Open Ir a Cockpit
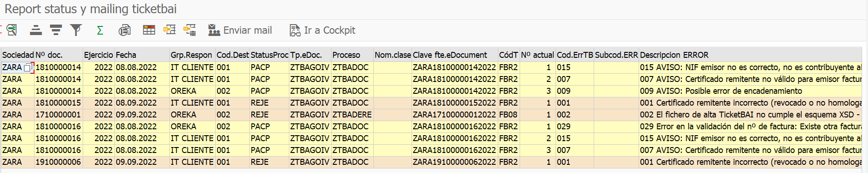The width and height of the screenshot is (868, 173). pyautogui.click(x=322, y=30)
